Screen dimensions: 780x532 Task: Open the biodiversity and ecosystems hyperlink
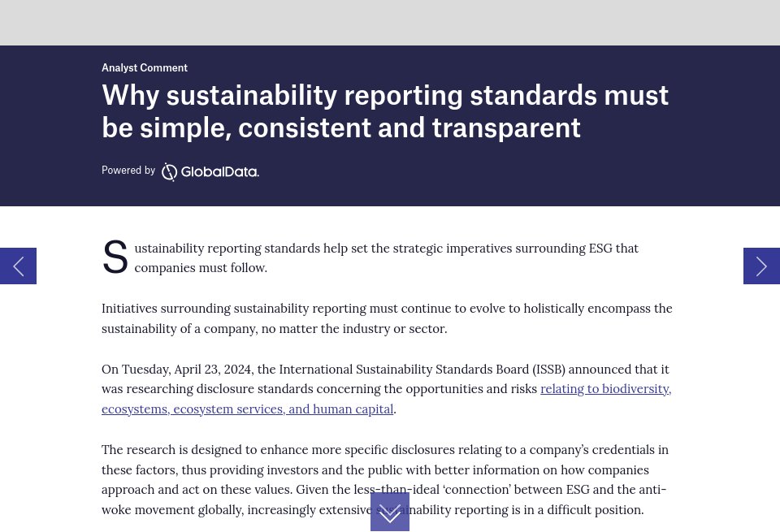point(605,388)
